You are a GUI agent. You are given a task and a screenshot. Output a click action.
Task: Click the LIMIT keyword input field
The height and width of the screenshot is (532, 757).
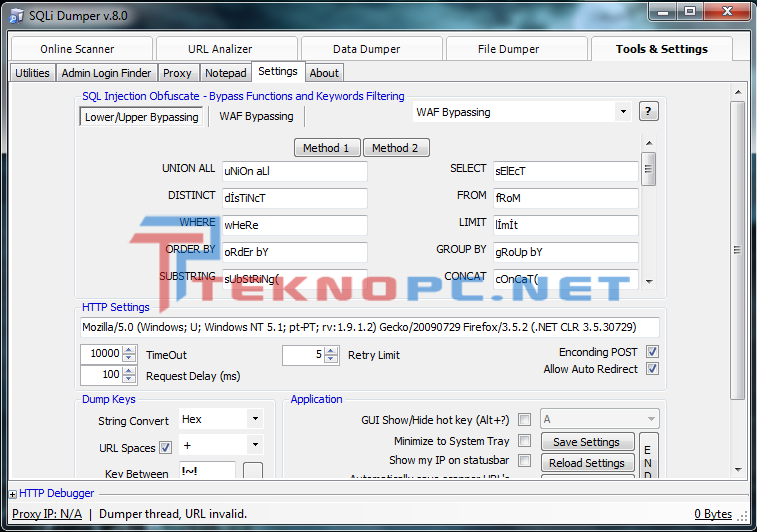(566, 225)
